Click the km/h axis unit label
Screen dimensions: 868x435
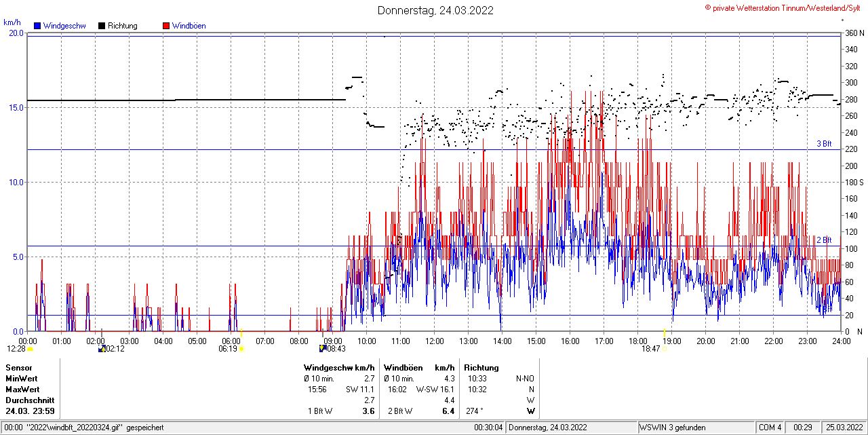(12, 22)
